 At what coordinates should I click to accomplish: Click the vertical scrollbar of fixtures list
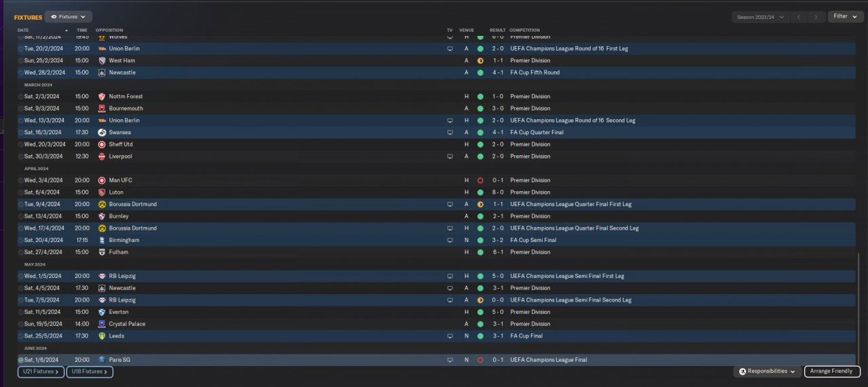[859, 308]
